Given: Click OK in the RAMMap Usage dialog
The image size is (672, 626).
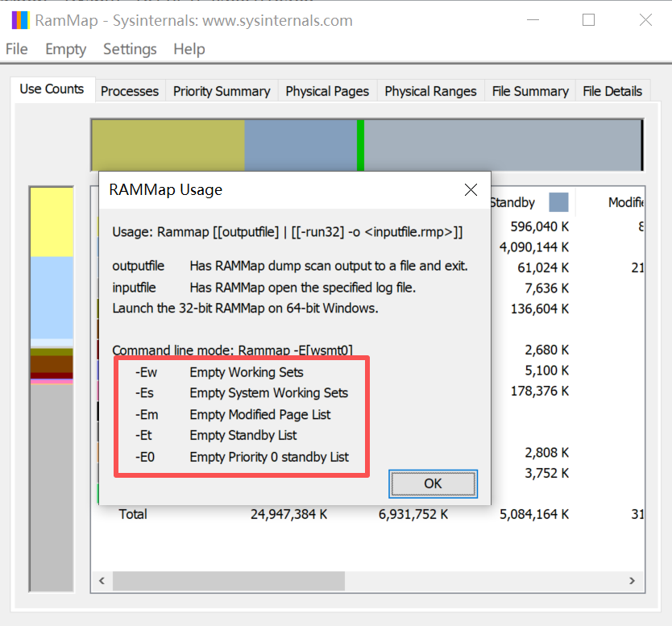Looking at the screenshot, I should tap(433, 483).
